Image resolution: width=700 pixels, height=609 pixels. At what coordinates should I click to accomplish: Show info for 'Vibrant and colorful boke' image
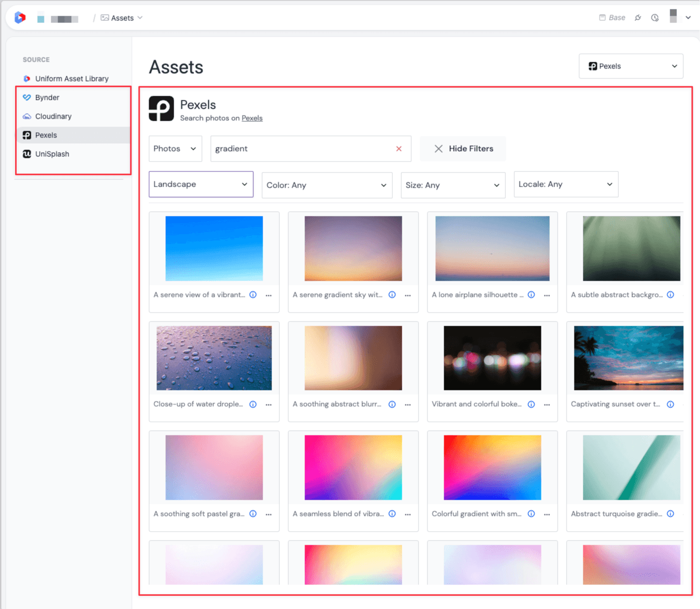click(532, 404)
